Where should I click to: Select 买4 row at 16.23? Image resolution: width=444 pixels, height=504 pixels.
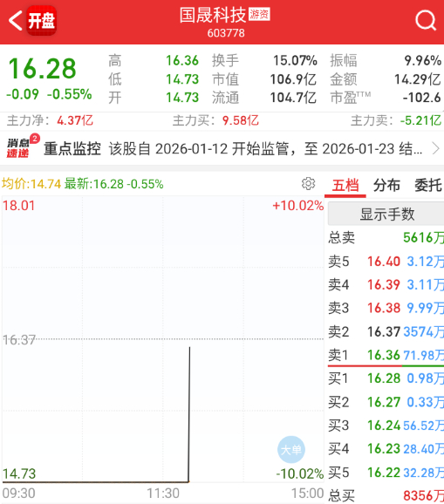[386, 449]
